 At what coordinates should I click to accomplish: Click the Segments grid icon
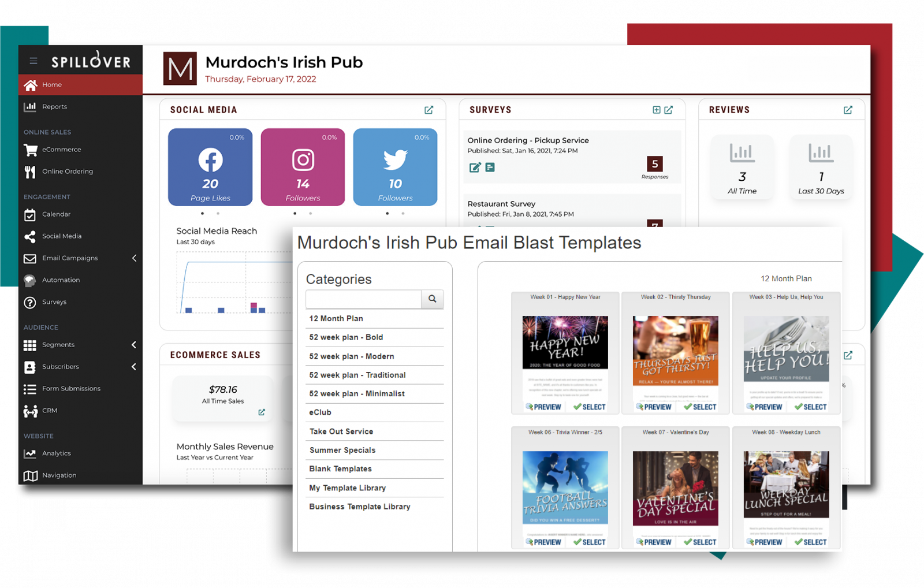coord(30,345)
